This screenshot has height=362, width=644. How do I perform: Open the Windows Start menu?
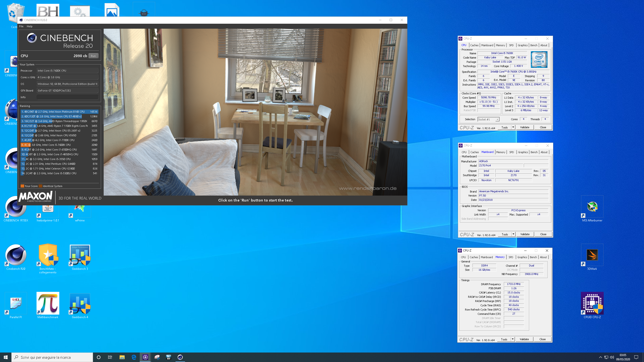click(5, 357)
